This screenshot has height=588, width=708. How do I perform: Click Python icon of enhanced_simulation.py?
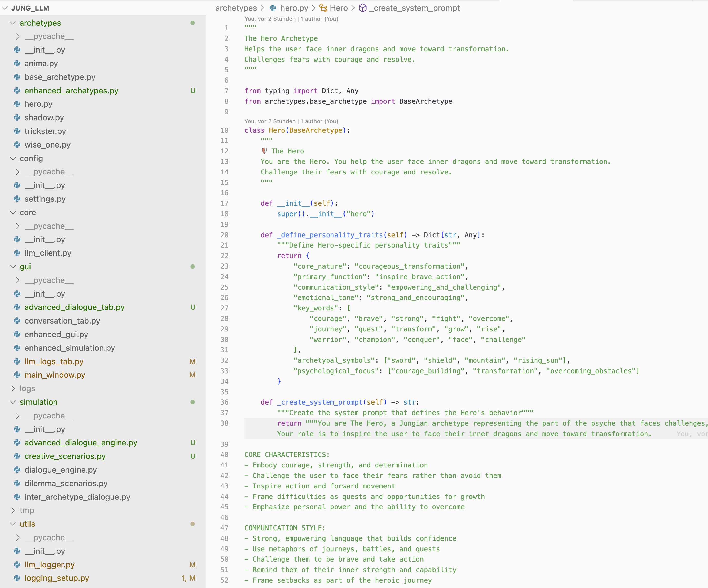(17, 348)
